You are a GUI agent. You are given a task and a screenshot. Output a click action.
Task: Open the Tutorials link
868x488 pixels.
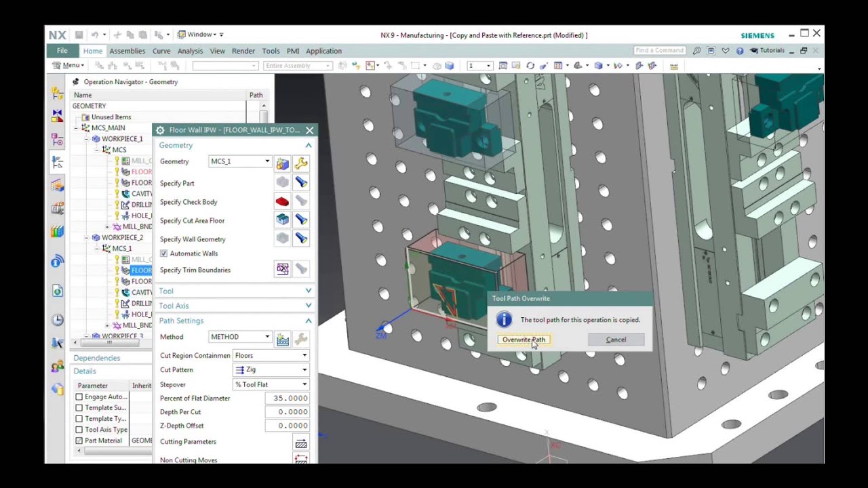768,51
